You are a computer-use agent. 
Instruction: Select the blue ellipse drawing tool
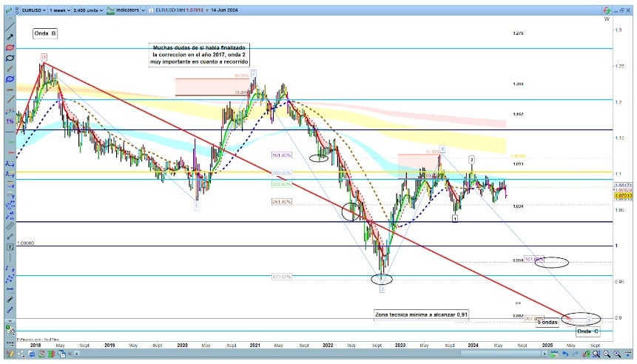click(x=10, y=78)
